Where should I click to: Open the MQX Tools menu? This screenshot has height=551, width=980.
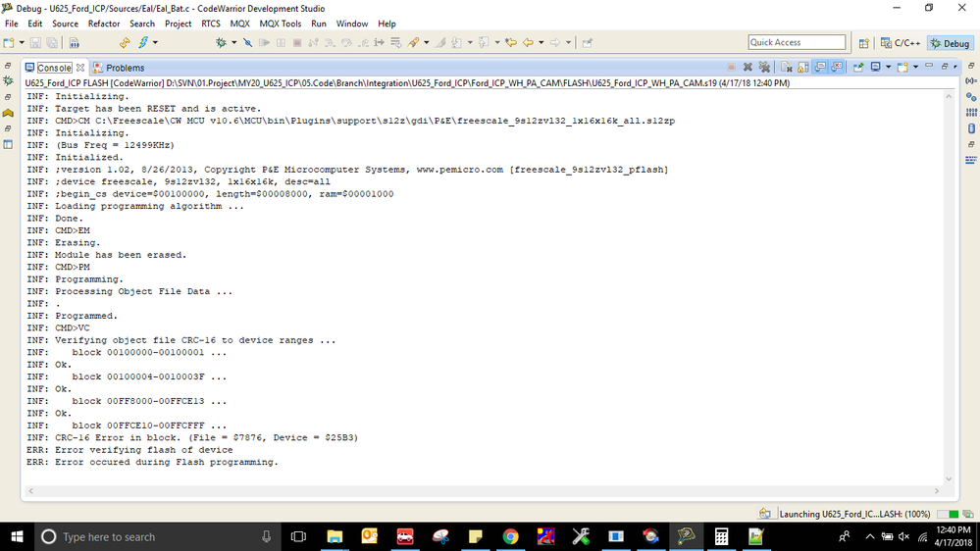click(280, 24)
